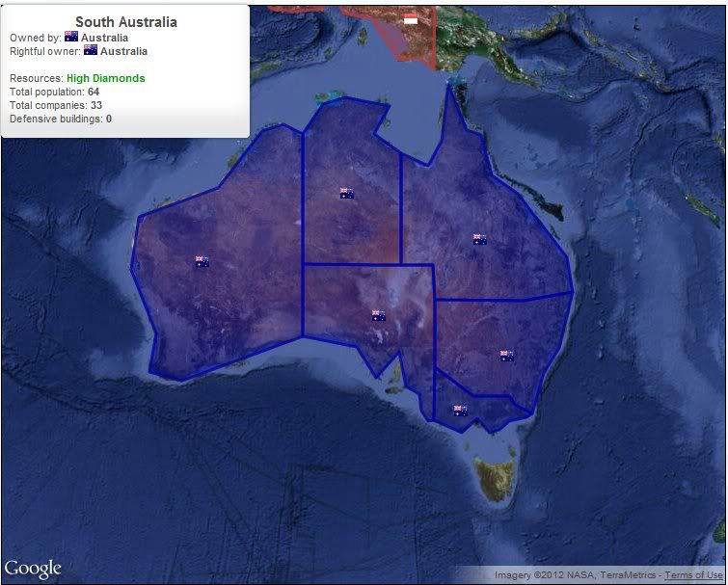728x585 pixels.
Task: Click the flag marker in Queensland region
Action: coord(480,239)
